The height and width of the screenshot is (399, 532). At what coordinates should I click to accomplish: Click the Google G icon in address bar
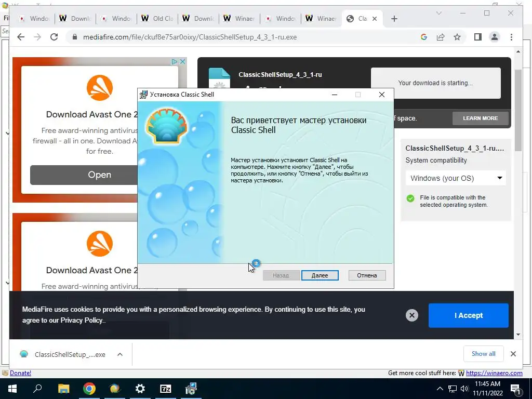pyautogui.click(x=424, y=37)
